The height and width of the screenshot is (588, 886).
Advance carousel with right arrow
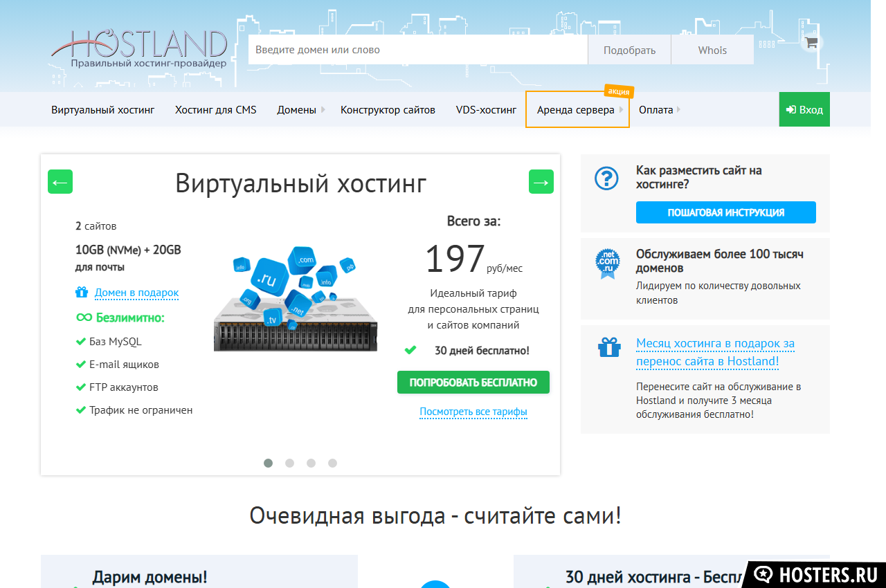click(541, 182)
